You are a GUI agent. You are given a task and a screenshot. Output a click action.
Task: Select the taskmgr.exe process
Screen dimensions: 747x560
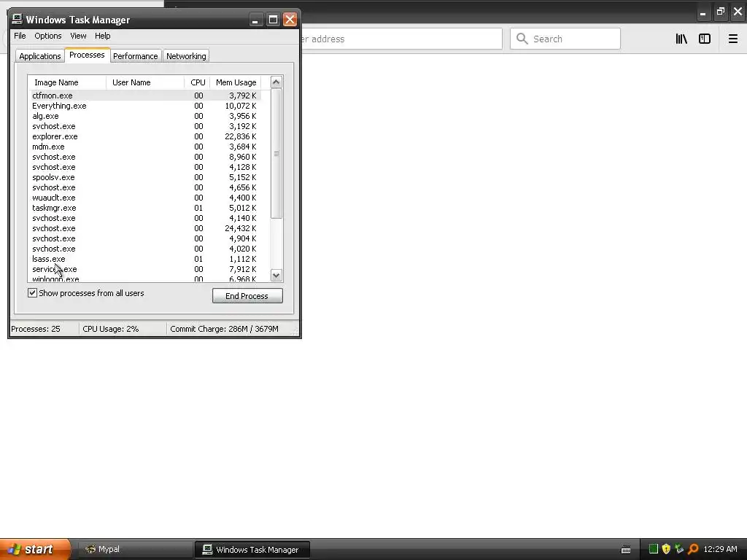(144, 208)
